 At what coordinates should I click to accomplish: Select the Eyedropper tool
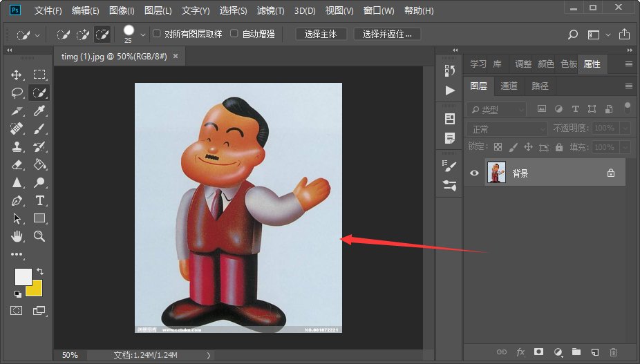(39, 111)
